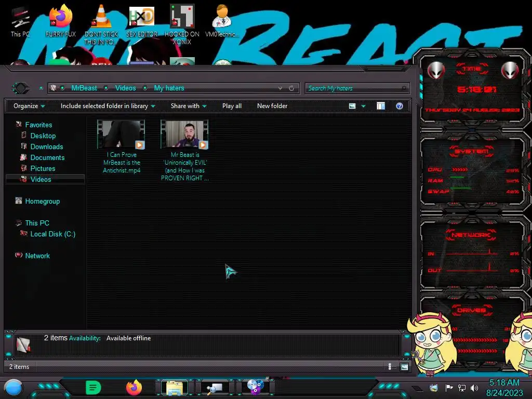532x399 pixels.
Task: Open Local Disk (C:) in the sidebar
Action: (53, 234)
